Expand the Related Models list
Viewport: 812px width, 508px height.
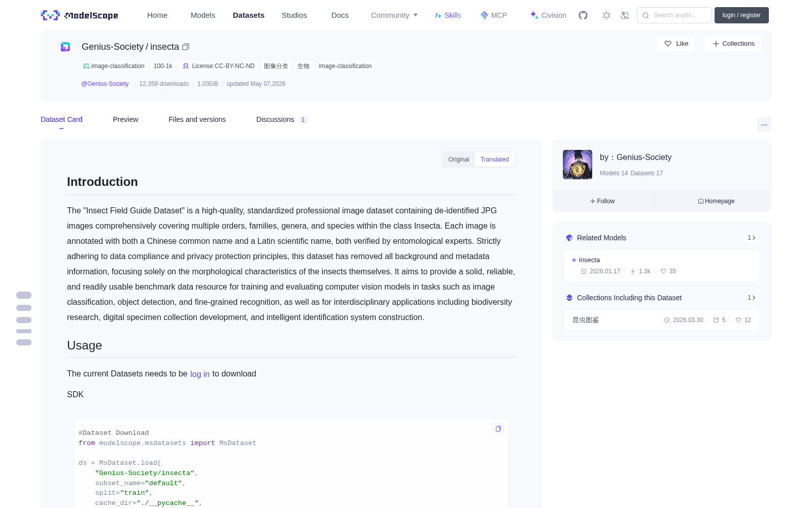752,238
